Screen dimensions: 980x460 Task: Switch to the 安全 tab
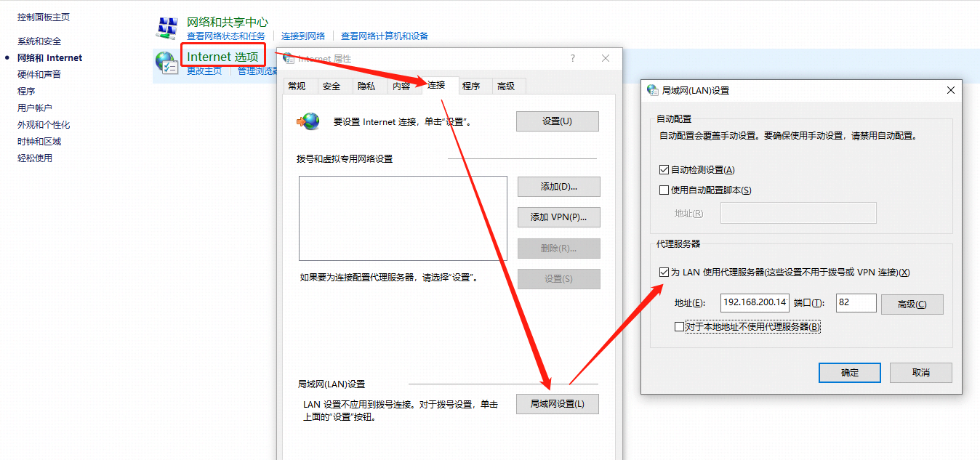333,86
